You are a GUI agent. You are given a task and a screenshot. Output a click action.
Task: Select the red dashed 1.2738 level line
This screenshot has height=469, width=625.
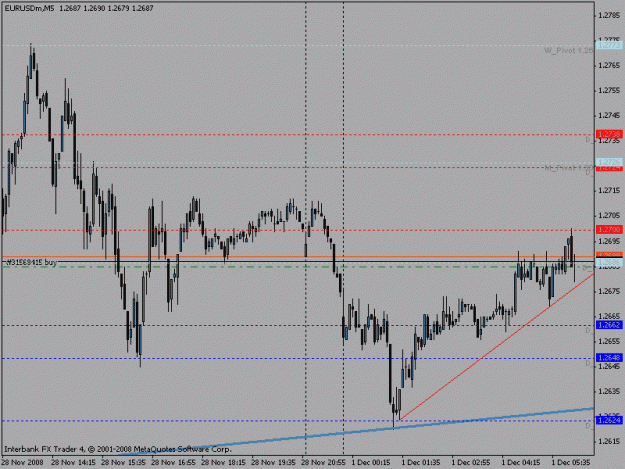click(x=298, y=135)
